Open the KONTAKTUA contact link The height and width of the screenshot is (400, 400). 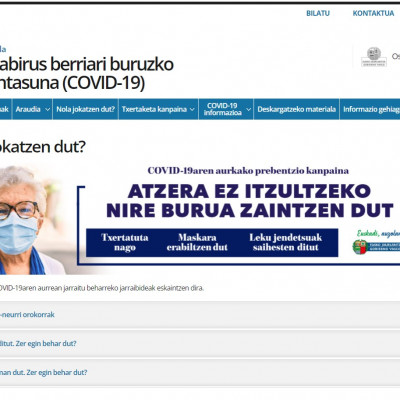click(x=373, y=13)
